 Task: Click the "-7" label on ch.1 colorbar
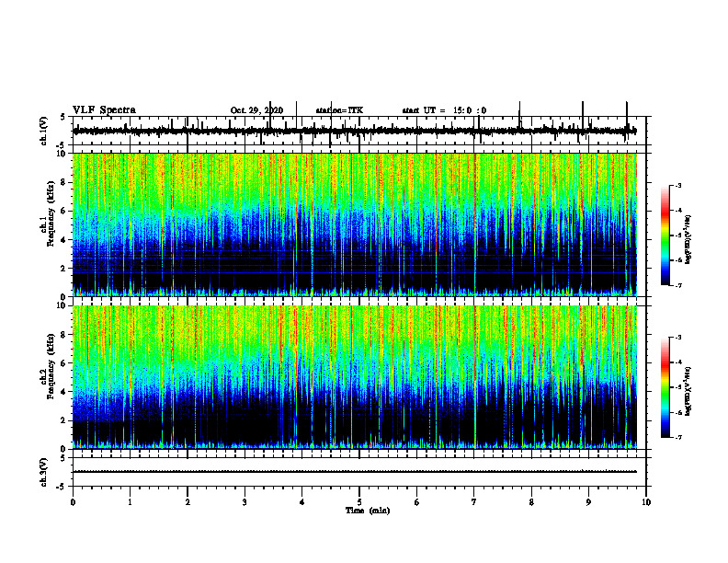(677, 285)
